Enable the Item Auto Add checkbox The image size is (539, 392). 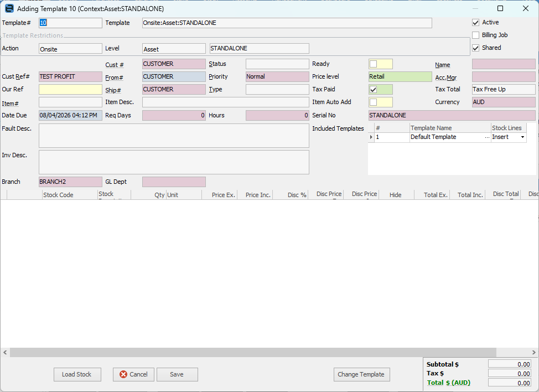pyautogui.click(x=374, y=102)
